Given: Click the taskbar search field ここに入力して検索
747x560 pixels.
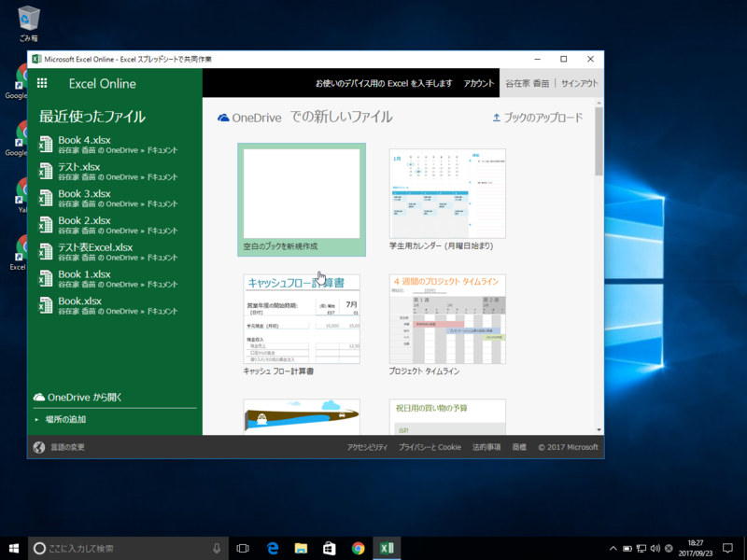Looking at the screenshot, I should pyautogui.click(x=129, y=548).
